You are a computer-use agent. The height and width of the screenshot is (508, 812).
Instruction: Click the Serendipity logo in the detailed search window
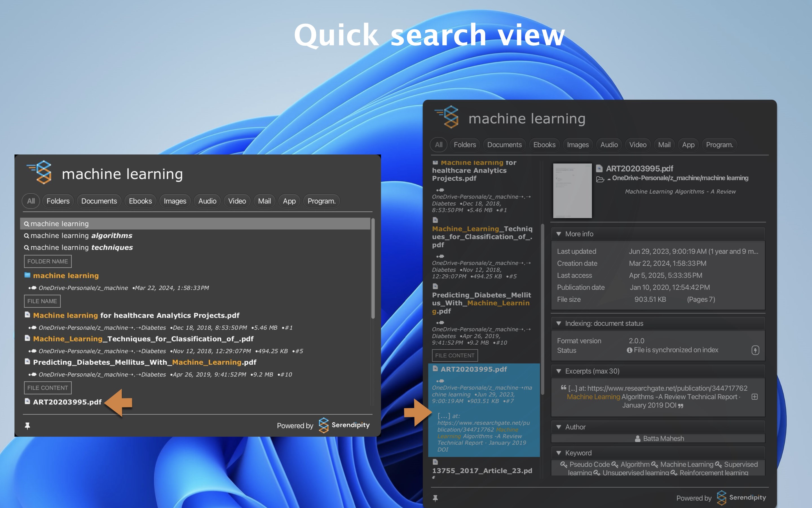pos(447,117)
